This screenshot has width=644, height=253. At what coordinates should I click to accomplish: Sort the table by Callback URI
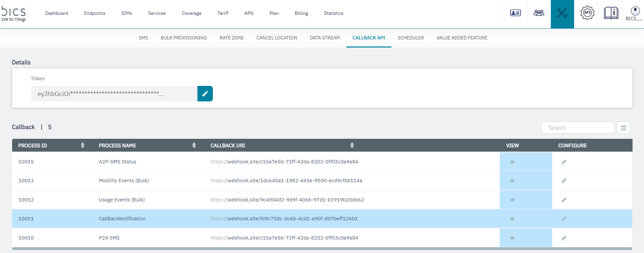352,146
